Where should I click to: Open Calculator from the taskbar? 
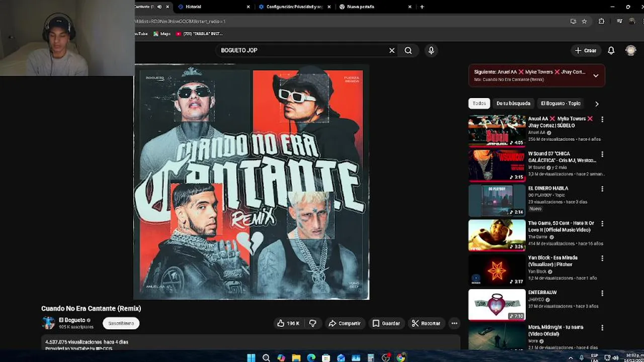(x=371, y=357)
